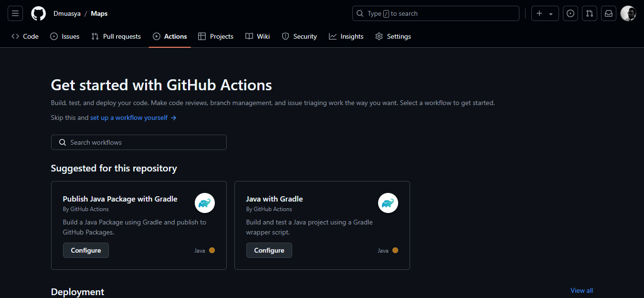Click the orange Java language dot
This screenshot has height=298, width=644.
pyautogui.click(x=211, y=250)
